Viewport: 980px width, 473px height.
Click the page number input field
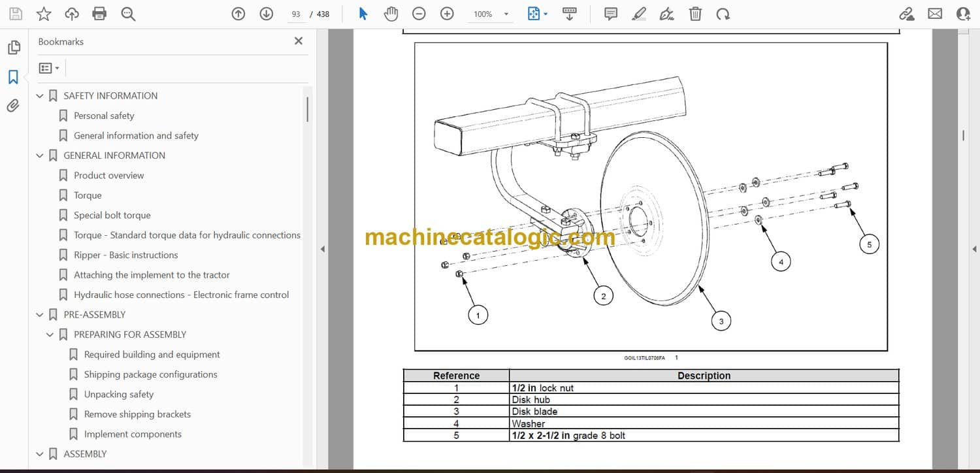click(x=296, y=14)
